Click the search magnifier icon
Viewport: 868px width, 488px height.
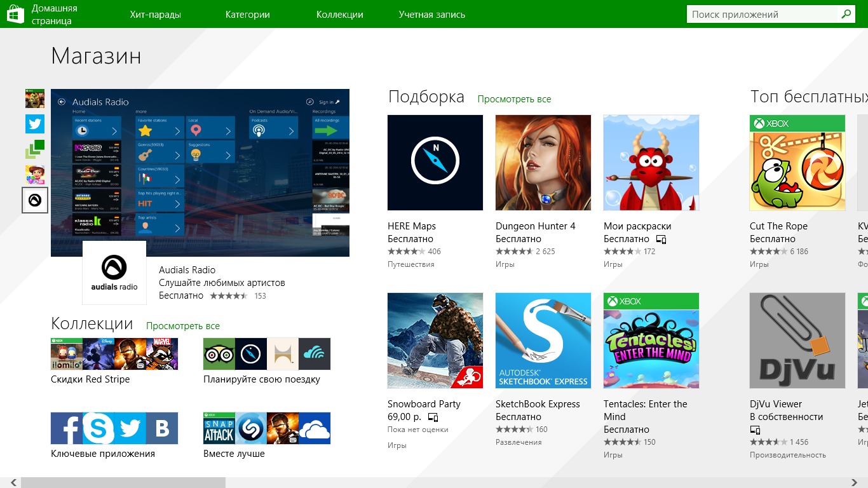coord(846,14)
